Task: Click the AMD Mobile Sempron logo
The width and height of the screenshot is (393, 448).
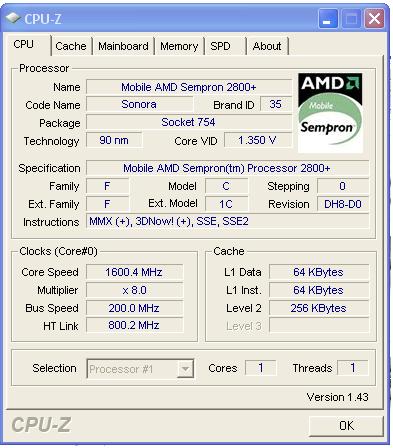Action: pyautogui.click(x=330, y=113)
